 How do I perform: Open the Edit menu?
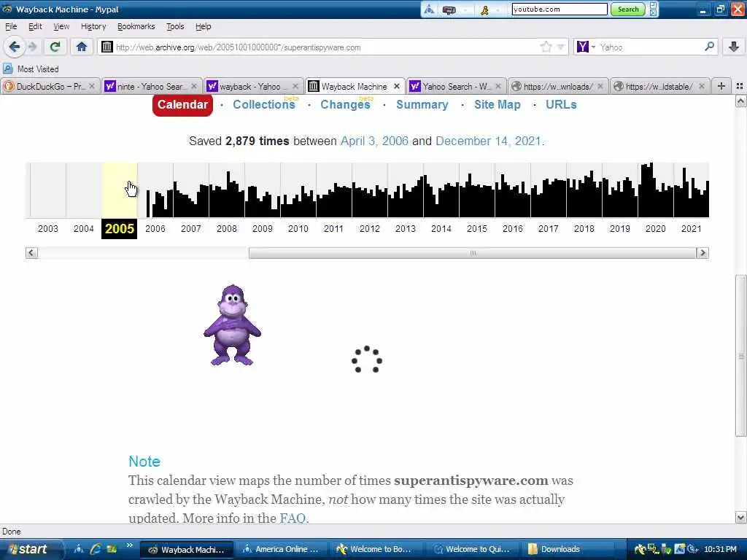35,27
